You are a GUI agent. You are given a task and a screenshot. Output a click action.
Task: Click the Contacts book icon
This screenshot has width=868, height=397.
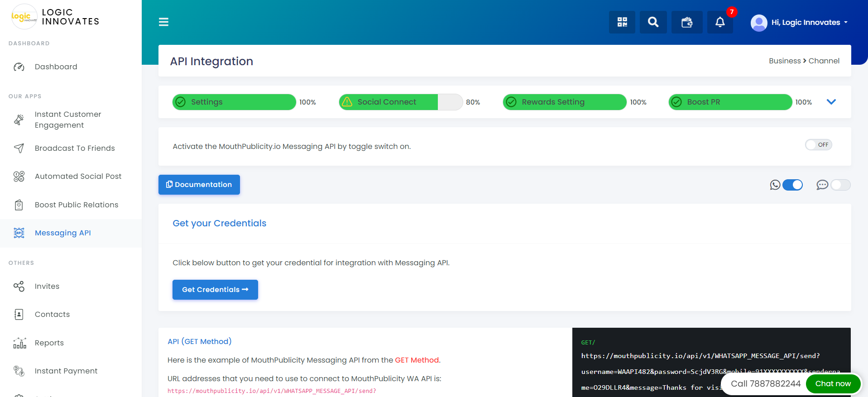pyautogui.click(x=19, y=314)
